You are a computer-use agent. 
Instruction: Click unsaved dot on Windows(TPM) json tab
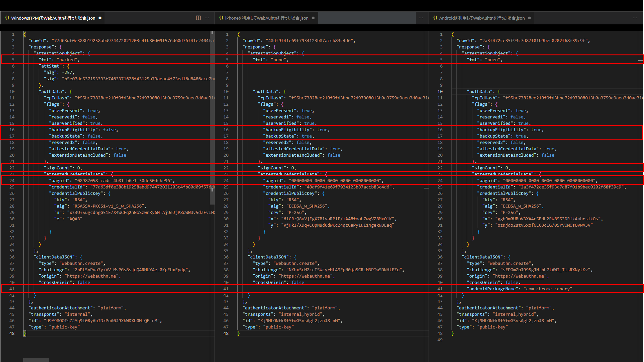tap(100, 18)
